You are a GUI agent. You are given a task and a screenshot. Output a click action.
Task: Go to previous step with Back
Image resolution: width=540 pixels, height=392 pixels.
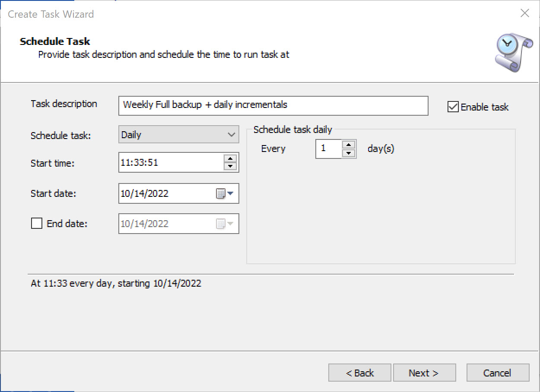click(359, 373)
